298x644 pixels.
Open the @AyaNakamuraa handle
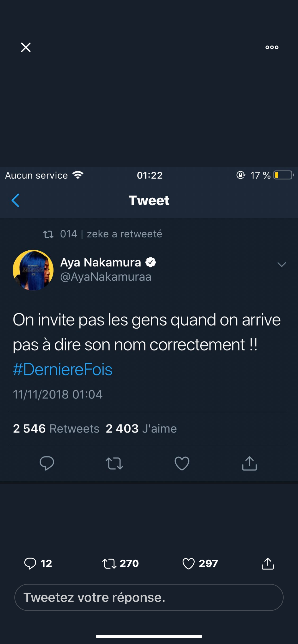click(x=106, y=277)
